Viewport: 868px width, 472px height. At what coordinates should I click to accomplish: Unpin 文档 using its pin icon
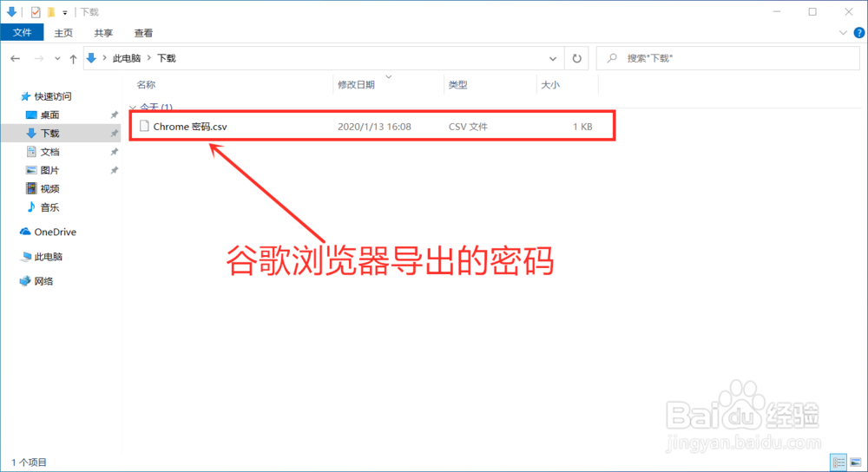[114, 152]
